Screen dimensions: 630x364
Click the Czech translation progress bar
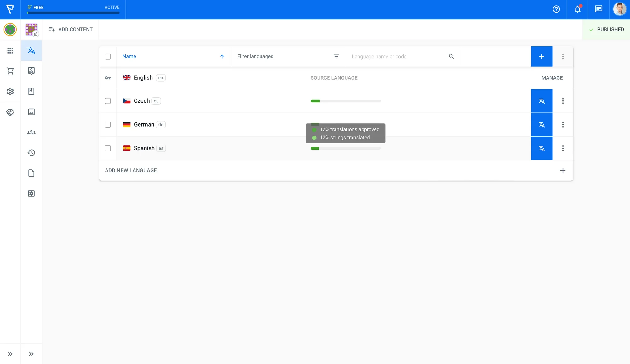[345, 101]
